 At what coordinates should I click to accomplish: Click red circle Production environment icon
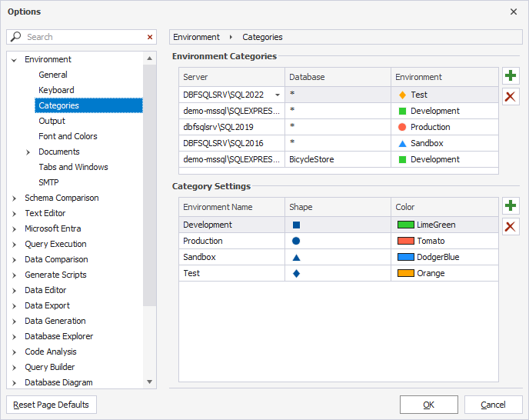(x=402, y=127)
